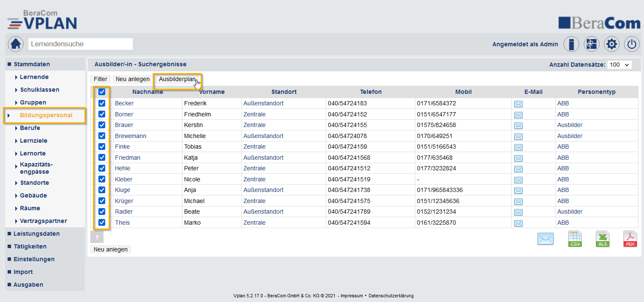
Task: Open Lernende in the sidebar
Action: tap(34, 77)
